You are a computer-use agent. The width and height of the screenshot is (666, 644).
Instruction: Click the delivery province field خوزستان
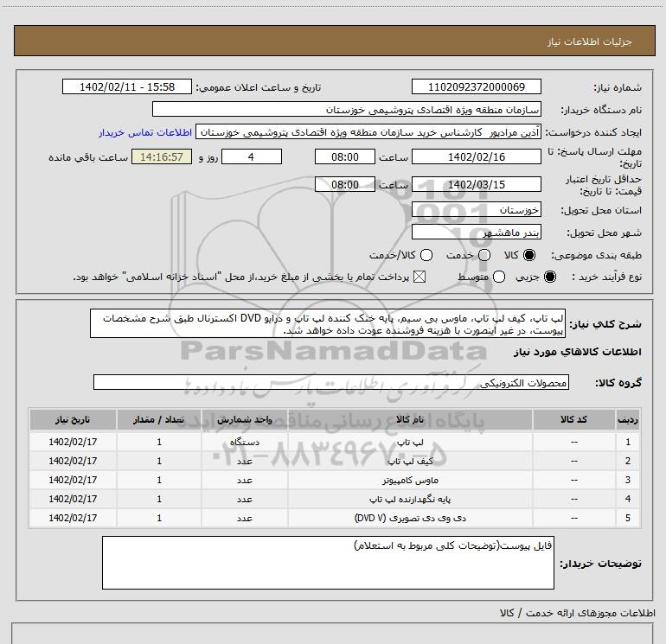point(476,209)
